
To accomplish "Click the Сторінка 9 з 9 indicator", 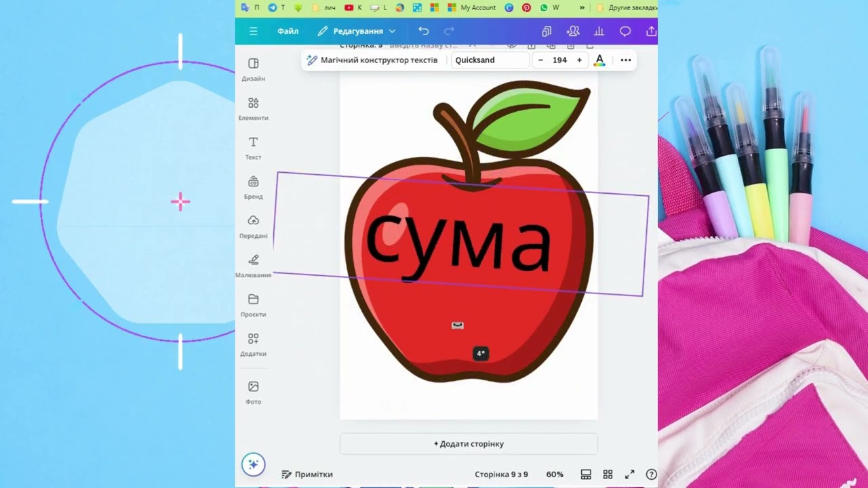I will pos(501,474).
